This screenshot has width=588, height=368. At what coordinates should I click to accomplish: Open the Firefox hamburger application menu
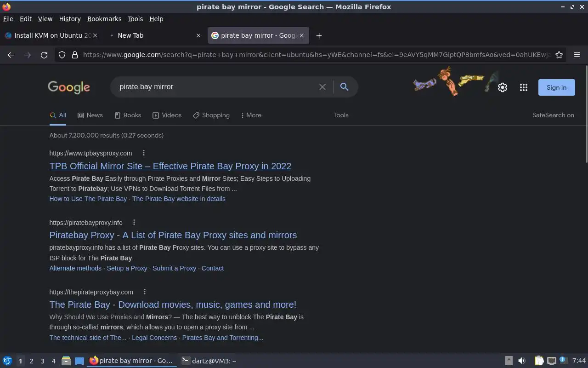[x=577, y=55]
